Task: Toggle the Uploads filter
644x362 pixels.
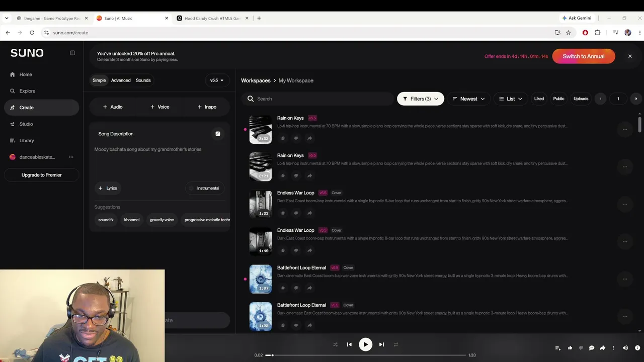Action: [x=581, y=99]
